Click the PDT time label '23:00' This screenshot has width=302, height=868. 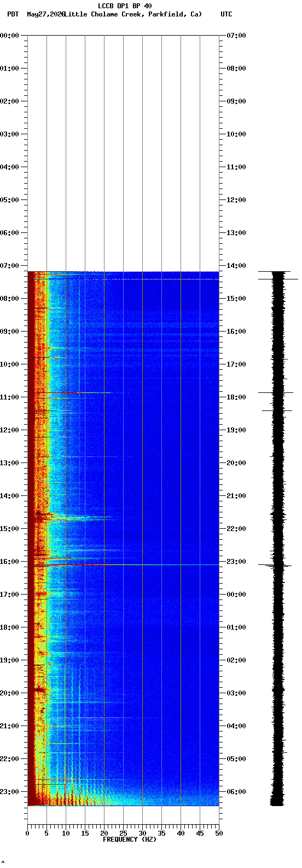tap(9, 792)
